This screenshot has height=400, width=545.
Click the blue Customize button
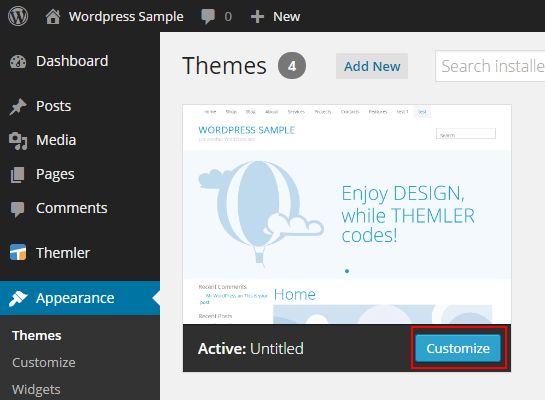(458, 348)
